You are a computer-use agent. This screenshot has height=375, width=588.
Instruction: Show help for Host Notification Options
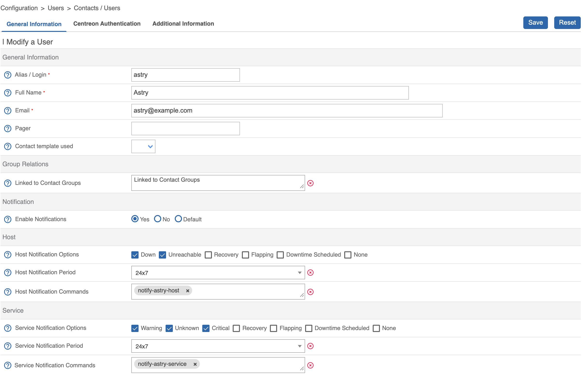(x=8, y=254)
